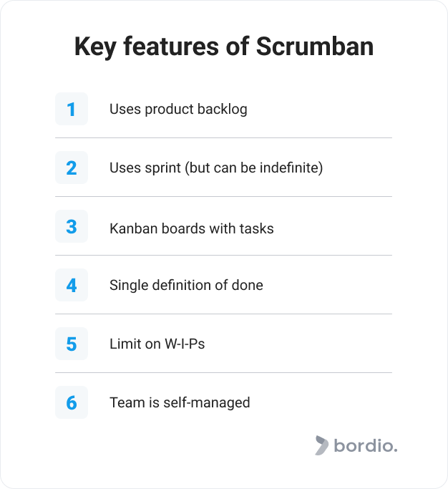Click the bordio arrow logo icon

click(321, 445)
